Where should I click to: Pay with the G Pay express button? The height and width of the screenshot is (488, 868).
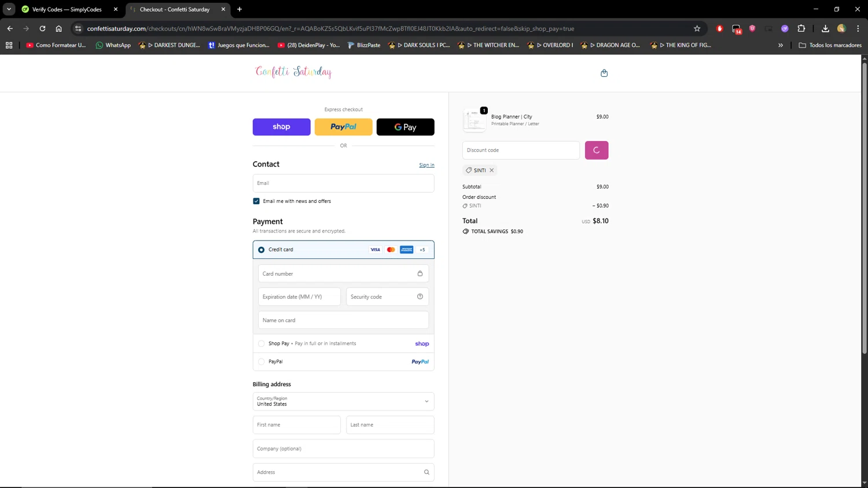(405, 127)
